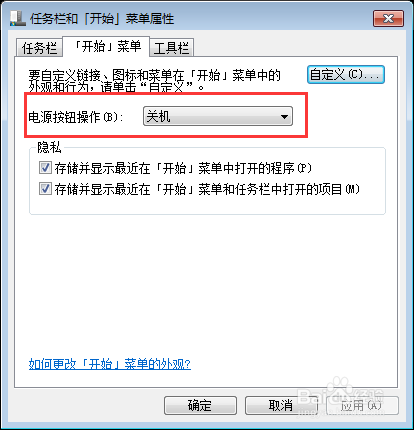Select the 「开始」菜单 tab

(x=106, y=46)
